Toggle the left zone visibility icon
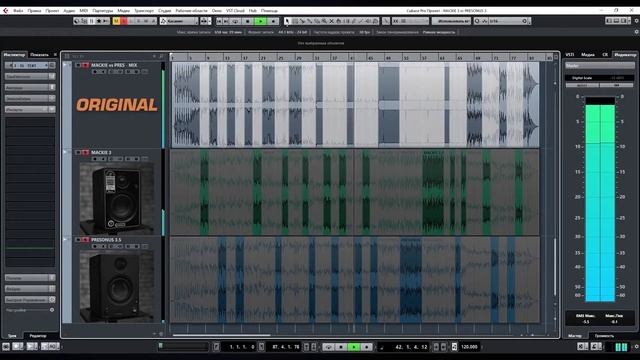 (609, 21)
